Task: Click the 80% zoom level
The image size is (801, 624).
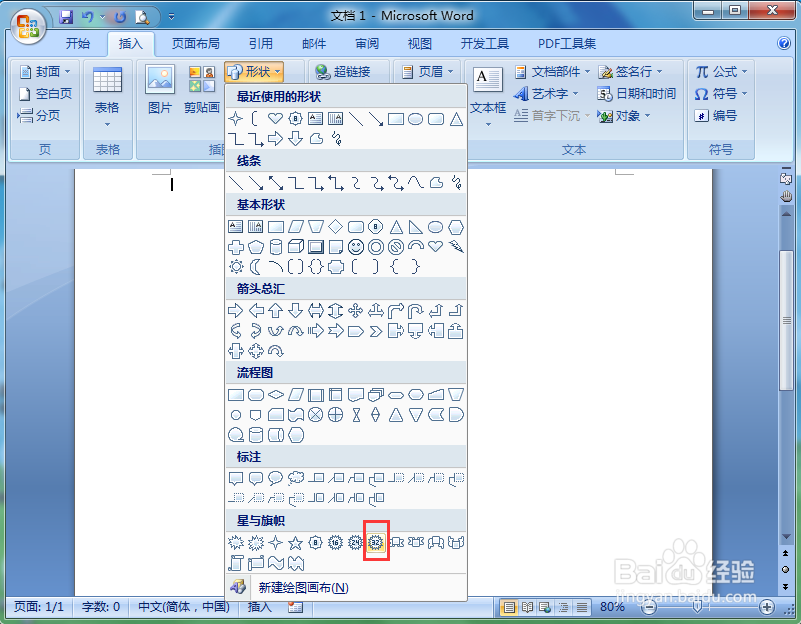Action: (613, 607)
